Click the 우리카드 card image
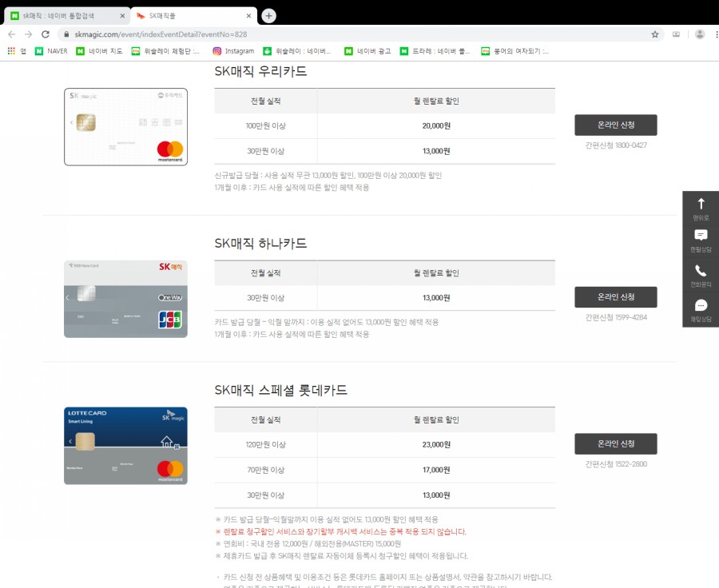 click(125, 127)
